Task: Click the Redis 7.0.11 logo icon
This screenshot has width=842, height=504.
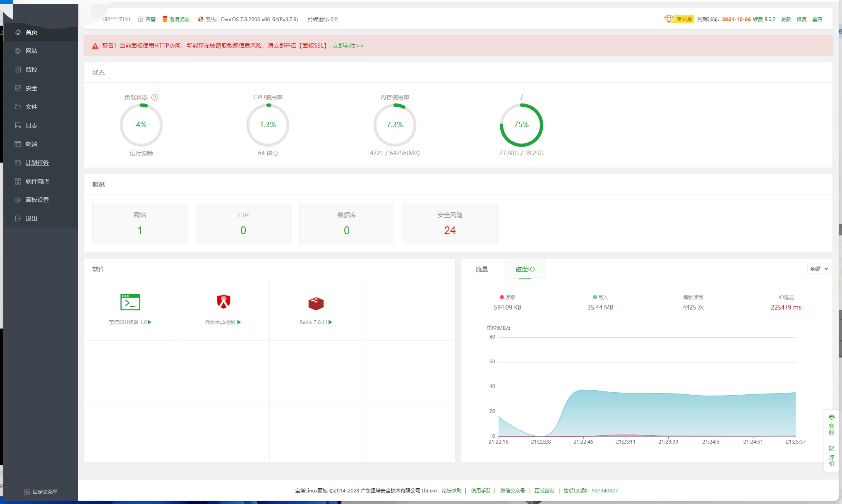Action: pyautogui.click(x=316, y=303)
